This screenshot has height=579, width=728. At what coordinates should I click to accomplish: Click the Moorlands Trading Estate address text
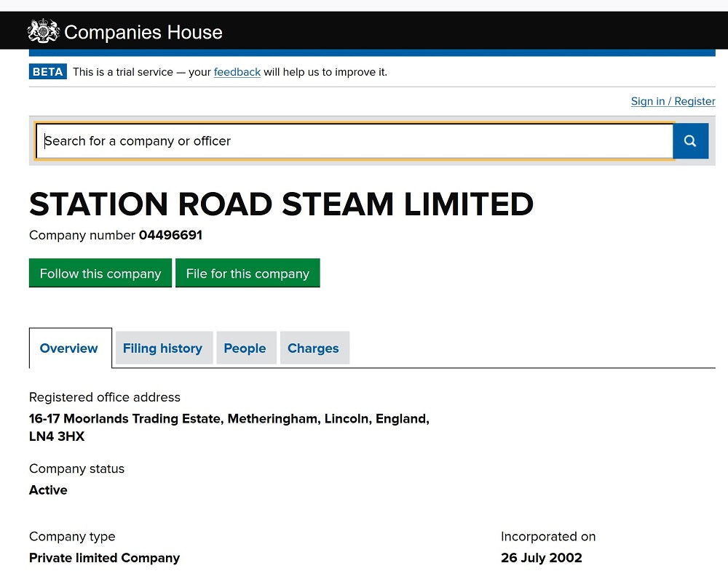tap(229, 418)
